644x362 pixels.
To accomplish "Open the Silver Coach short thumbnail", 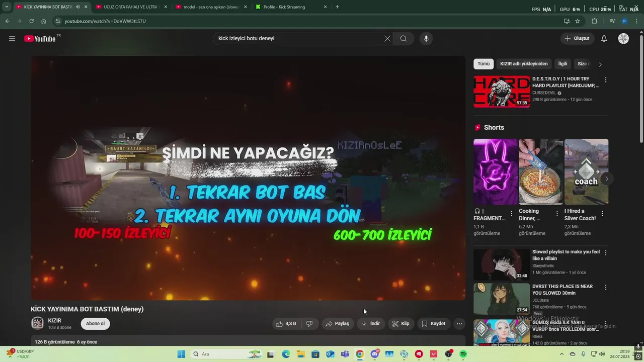I will [586, 171].
